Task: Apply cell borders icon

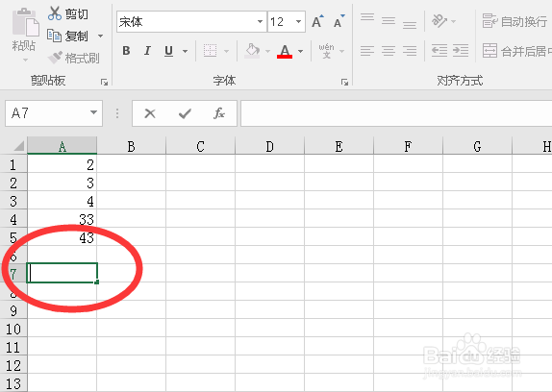Action: pos(211,51)
